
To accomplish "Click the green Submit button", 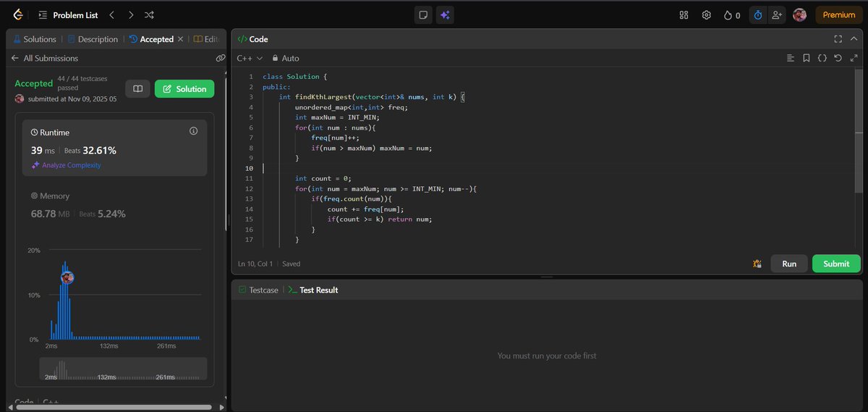I will tap(836, 264).
